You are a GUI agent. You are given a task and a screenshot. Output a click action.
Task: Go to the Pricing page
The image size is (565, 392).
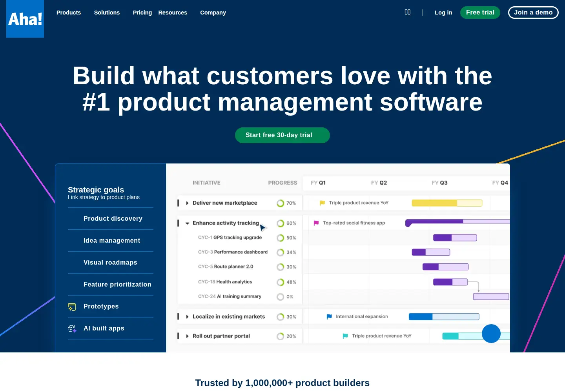(x=142, y=13)
